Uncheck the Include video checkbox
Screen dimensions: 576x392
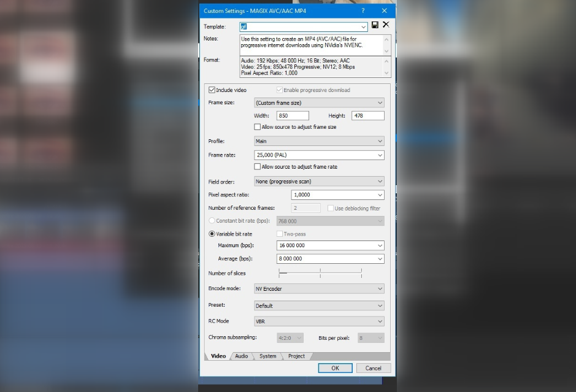tap(212, 90)
